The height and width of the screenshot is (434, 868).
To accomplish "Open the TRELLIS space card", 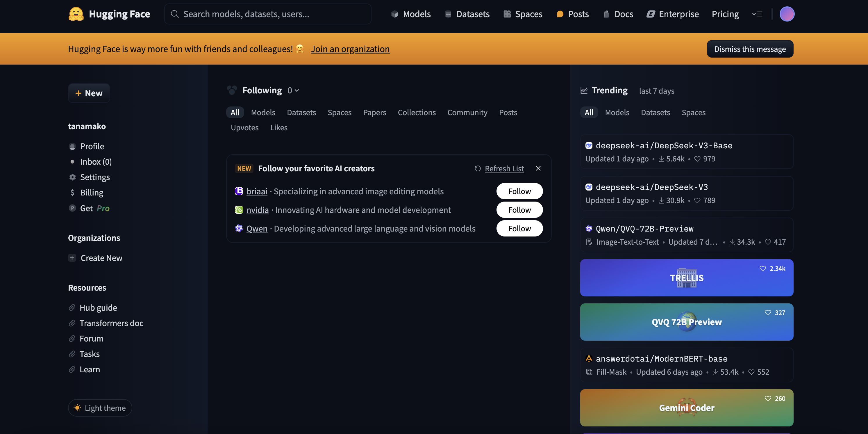I will click(x=686, y=278).
